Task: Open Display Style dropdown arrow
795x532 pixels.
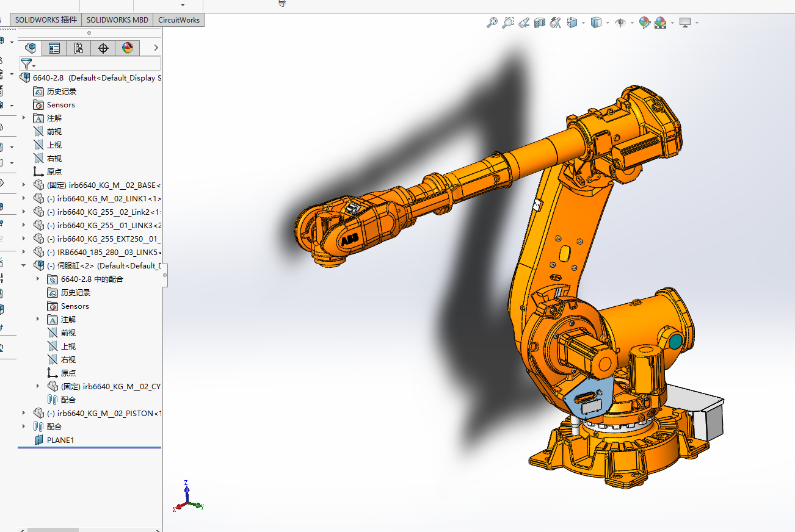Action: point(608,23)
